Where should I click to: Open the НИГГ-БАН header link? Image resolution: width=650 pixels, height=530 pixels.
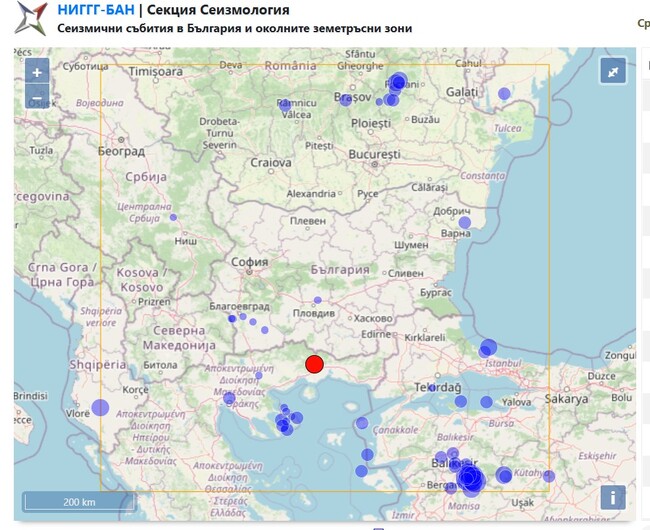coord(95,10)
